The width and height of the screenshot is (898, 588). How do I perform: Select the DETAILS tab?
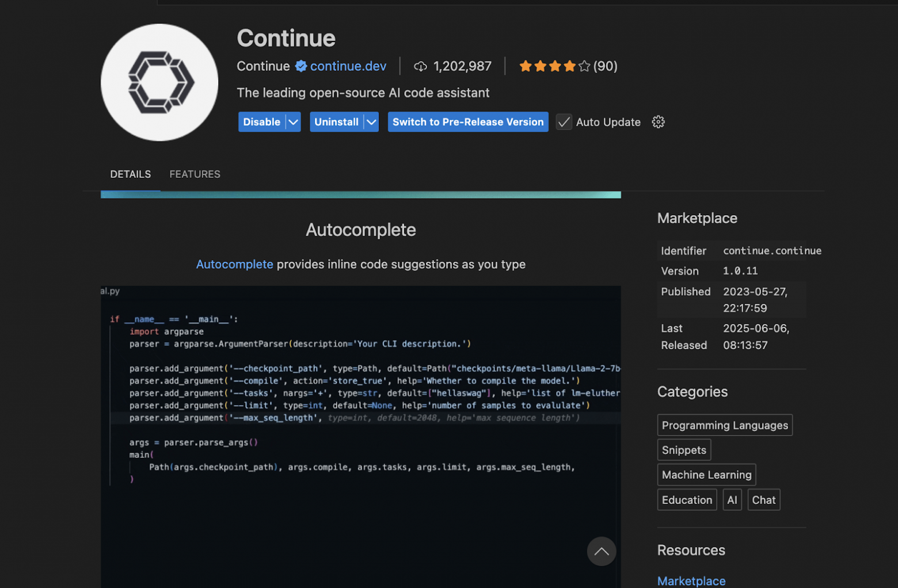[x=131, y=174]
